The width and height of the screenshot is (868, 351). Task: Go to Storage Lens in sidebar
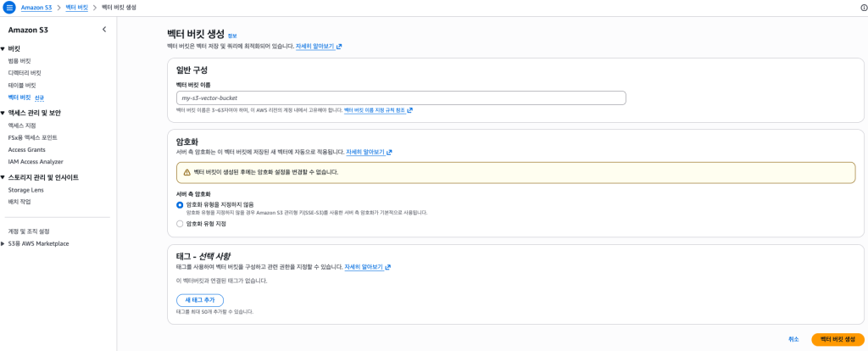click(25, 190)
